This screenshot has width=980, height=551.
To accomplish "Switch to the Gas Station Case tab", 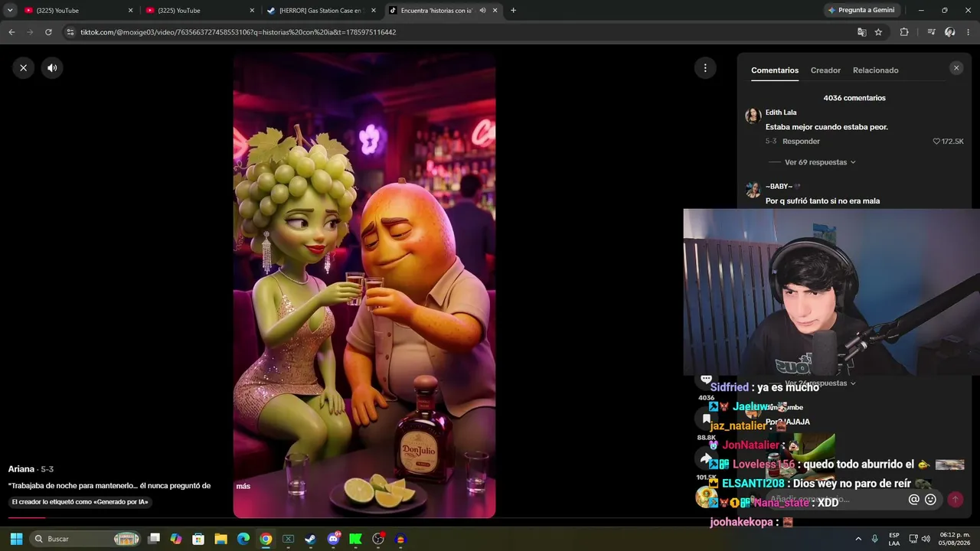I will (x=320, y=11).
